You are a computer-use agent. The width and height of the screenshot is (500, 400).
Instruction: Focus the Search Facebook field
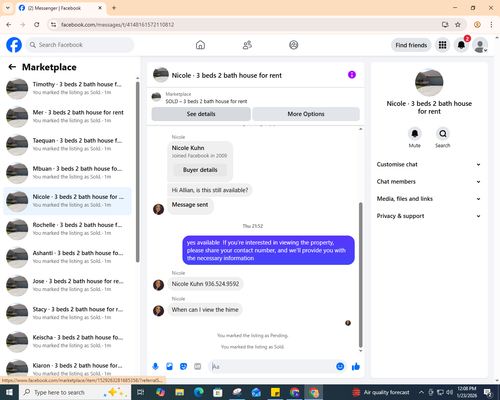pos(80,45)
